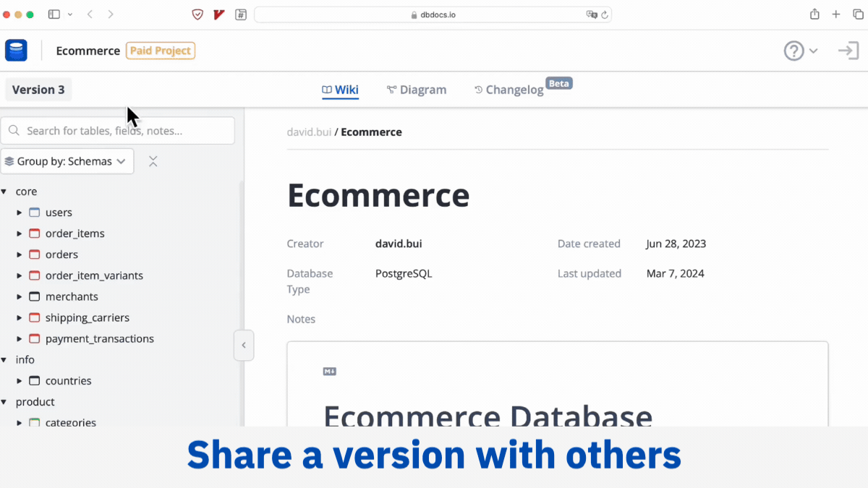The height and width of the screenshot is (488, 868).
Task: Open a new tab with plus icon
Action: [836, 14]
